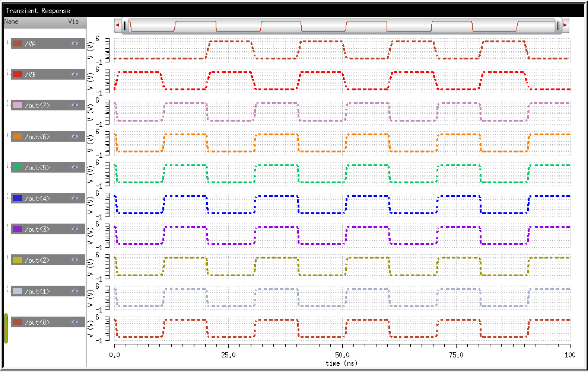Click the purple /out<3> color swatch
The height and width of the screenshot is (372, 588).
coord(17,229)
